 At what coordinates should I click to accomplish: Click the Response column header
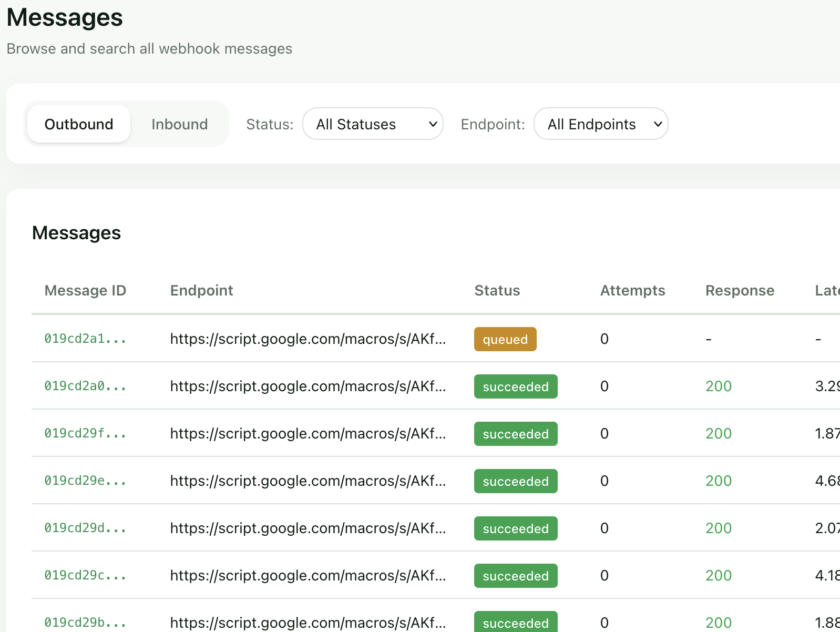(739, 290)
